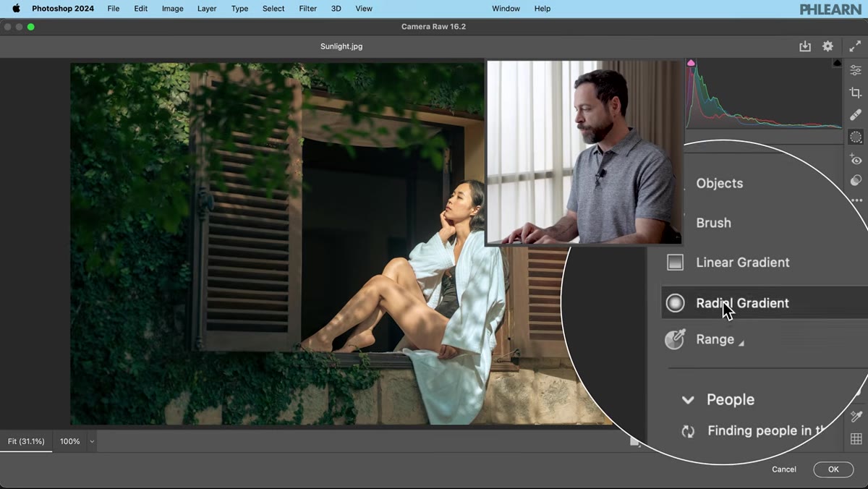The image size is (868, 489).
Task: Open the Edit adjustments sliders panel icon
Action: coord(856,70)
